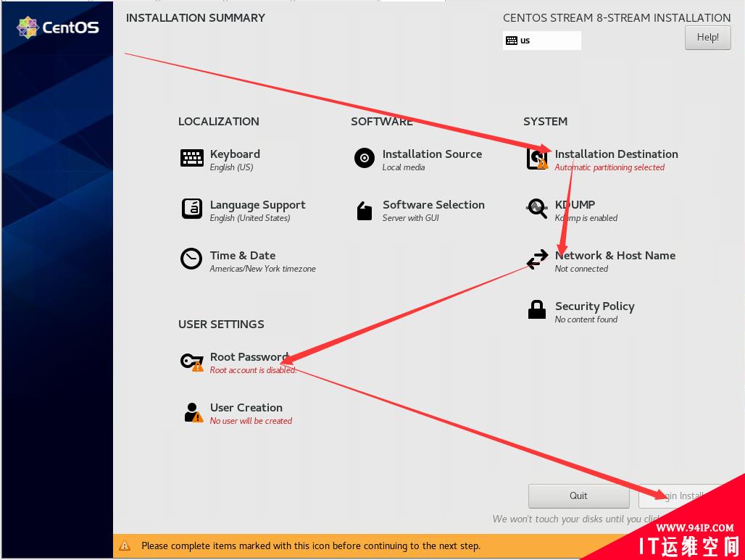Click the 'No user will be created' text
745x560 pixels.
(251, 421)
